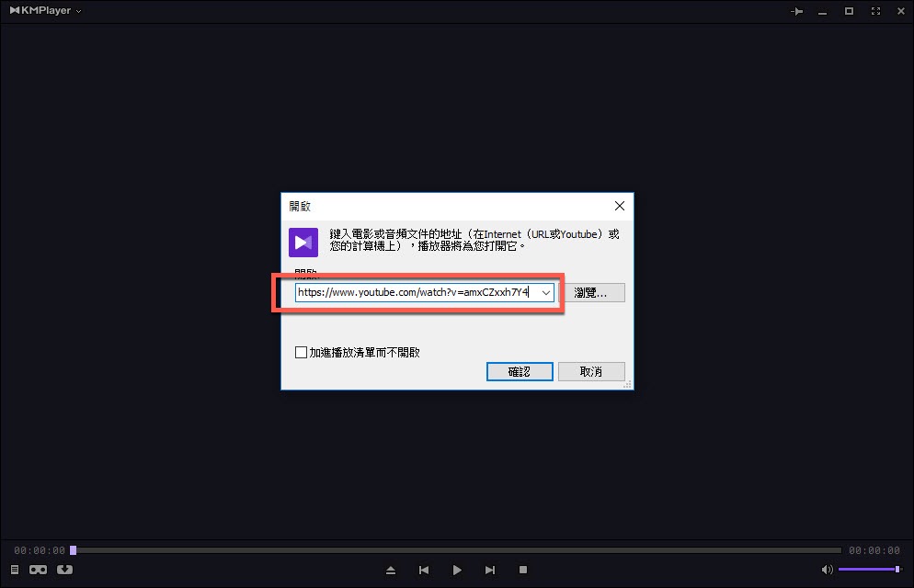
Task: Stop playback with the stop button
Action: coord(523,570)
